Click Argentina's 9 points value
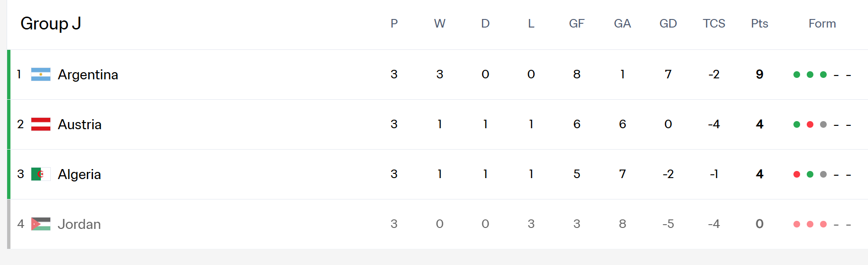Image resolution: width=868 pixels, height=265 pixels. tap(759, 75)
